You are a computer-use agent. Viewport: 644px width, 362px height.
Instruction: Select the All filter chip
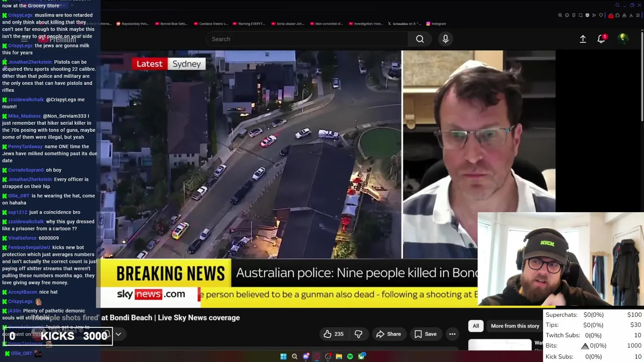click(475, 326)
